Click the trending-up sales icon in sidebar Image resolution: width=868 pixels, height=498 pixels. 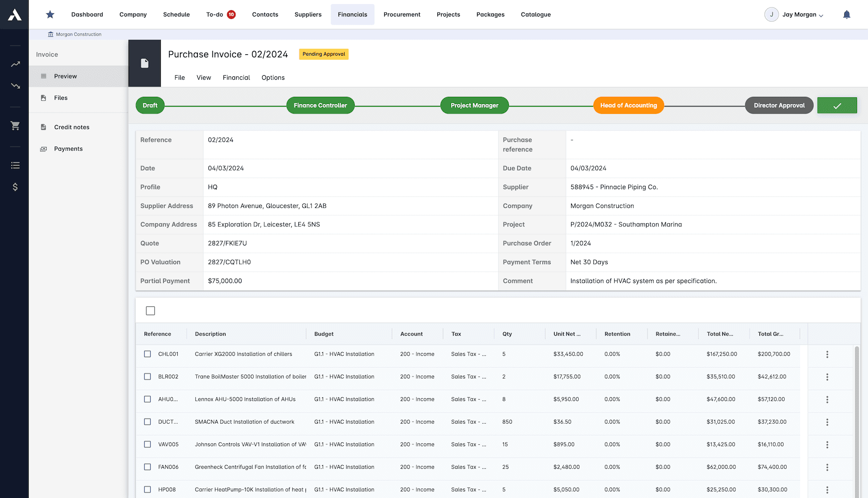[15, 64]
